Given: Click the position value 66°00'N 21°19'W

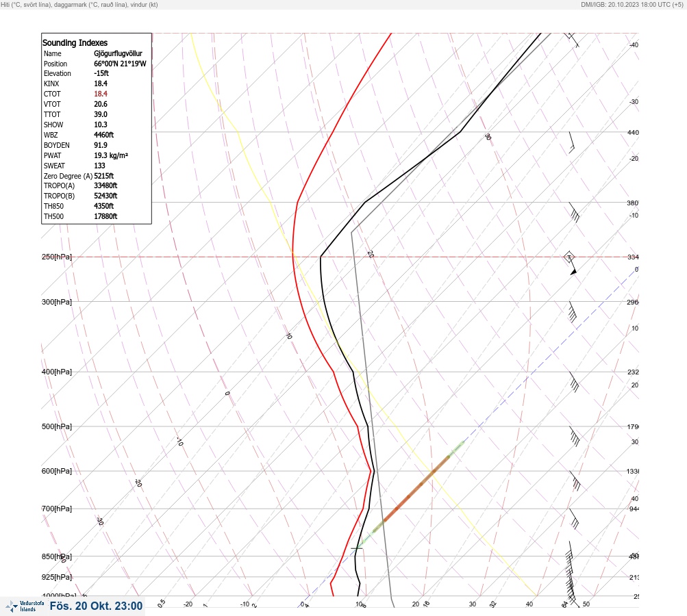Looking at the screenshot, I should (120, 64).
